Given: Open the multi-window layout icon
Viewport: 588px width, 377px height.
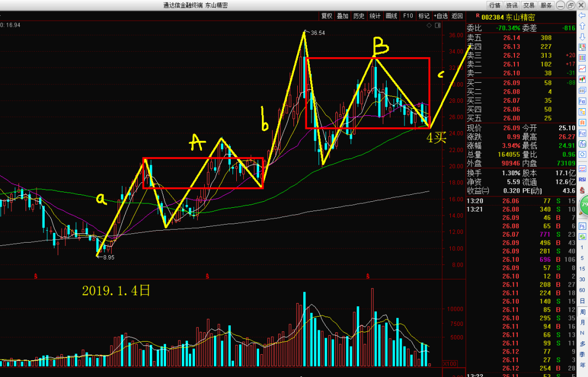Looking at the screenshot, I should pyautogui.click(x=583, y=90).
